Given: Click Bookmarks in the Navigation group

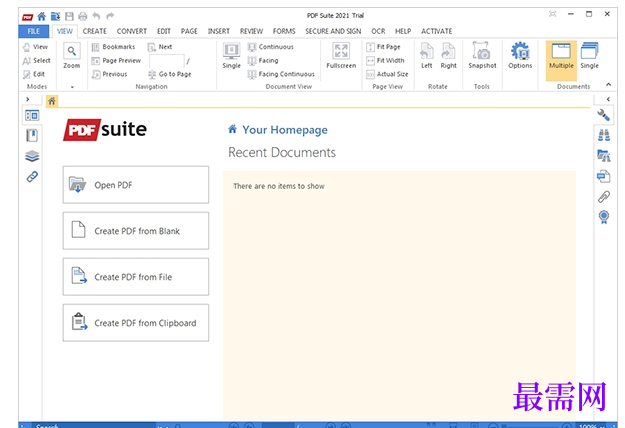Looking at the screenshot, I should pos(114,47).
